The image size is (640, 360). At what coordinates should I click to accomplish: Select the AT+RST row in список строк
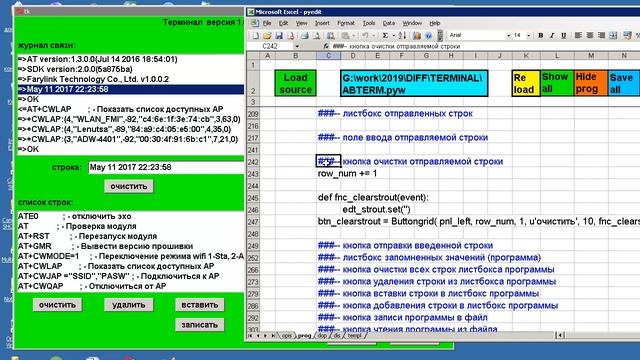coord(131,236)
